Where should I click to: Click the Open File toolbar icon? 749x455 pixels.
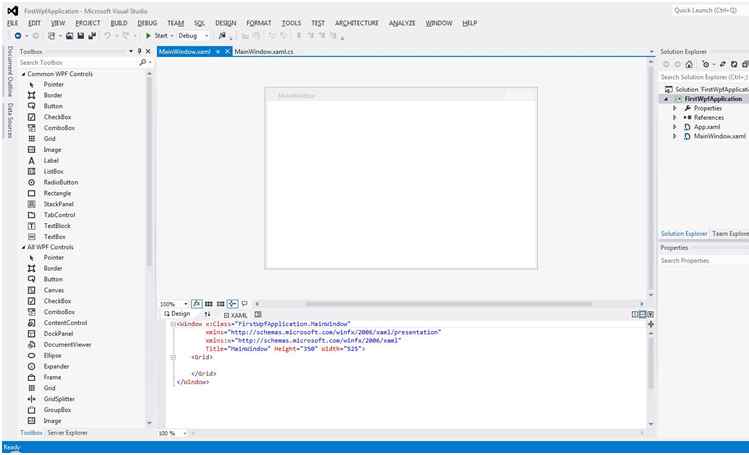(69, 36)
